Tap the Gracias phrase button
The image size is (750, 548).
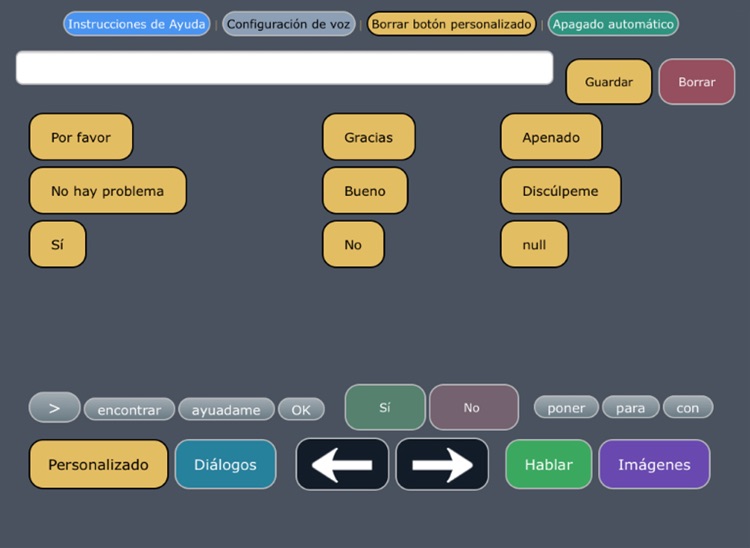tap(369, 137)
